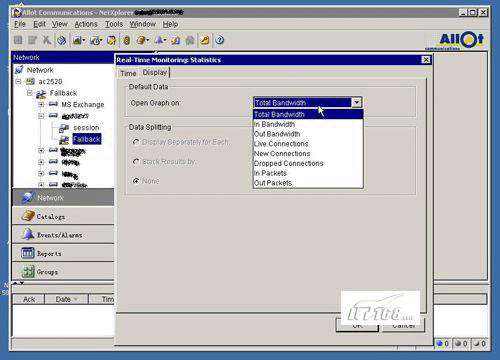Viewport: 500px width, 360px height.
Task: Click the Ack column header
Action: click(x=29, y=299)
